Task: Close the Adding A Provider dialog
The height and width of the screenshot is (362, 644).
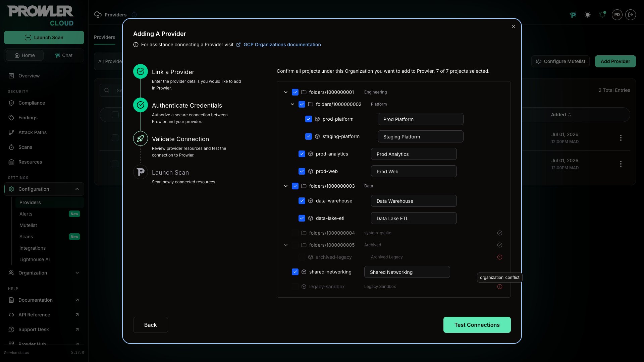Action: tap(513, 26)
